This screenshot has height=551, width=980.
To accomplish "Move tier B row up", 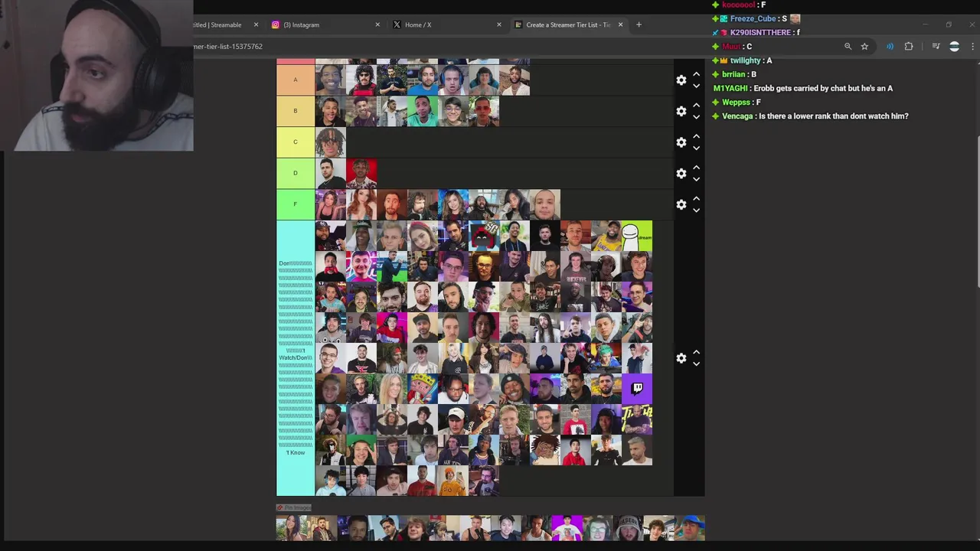I will pos(696,105).
